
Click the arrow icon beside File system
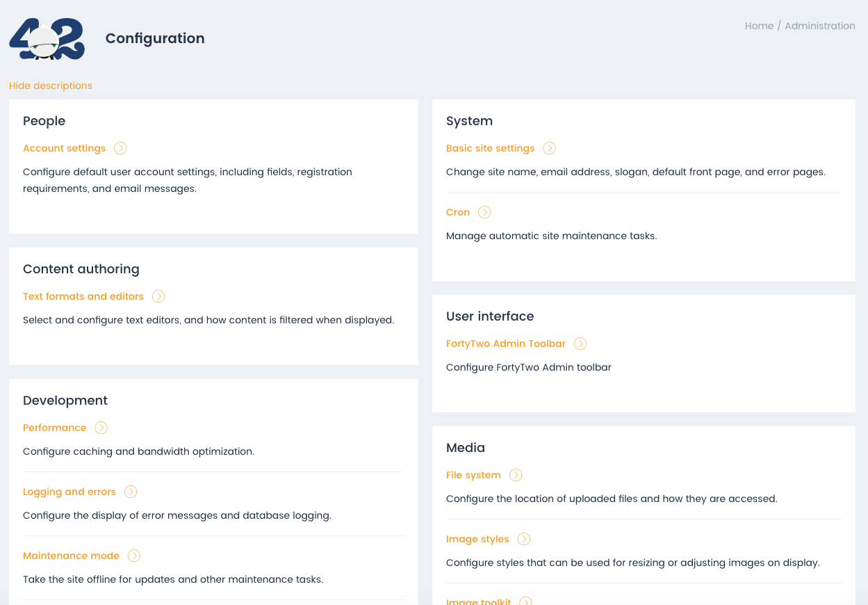516,475
